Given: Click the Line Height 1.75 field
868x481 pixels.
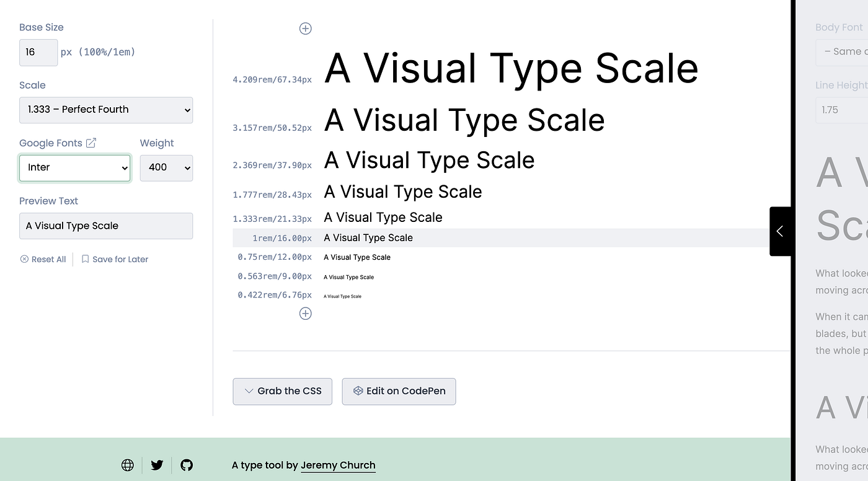Looking at the screenshot, I should coord(841,110).
